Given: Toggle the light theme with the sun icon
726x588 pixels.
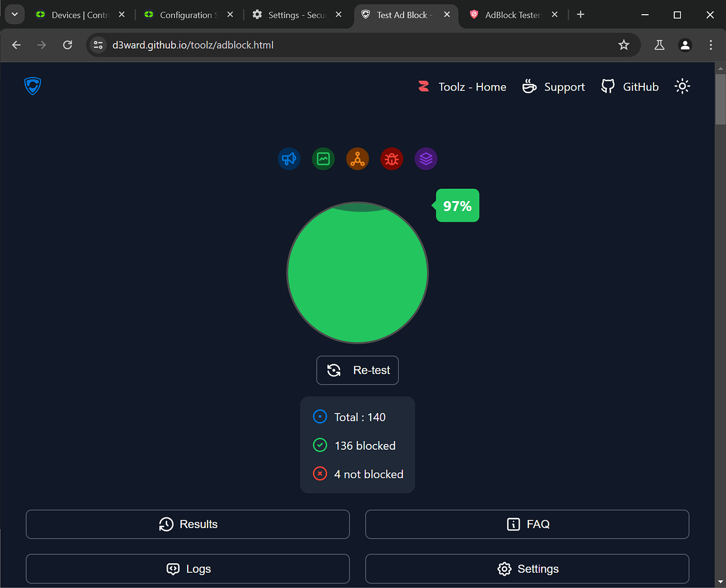Looking at the screenshot, I should click(x=682, y=86).
